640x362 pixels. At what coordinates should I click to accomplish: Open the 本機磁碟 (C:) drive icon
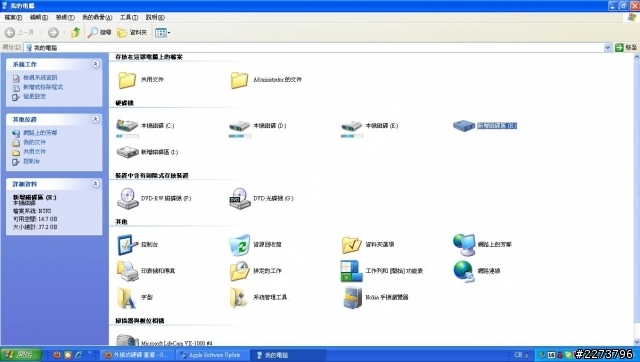click(127, 126)
